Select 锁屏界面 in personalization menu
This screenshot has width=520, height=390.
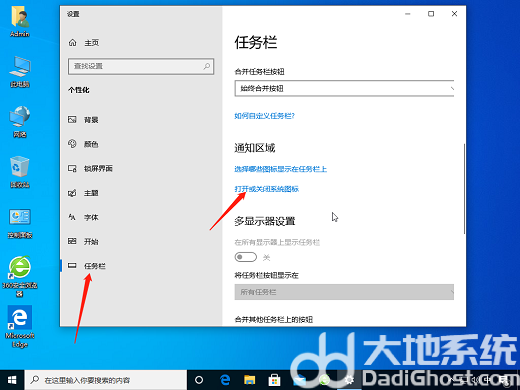pos(98,168)
